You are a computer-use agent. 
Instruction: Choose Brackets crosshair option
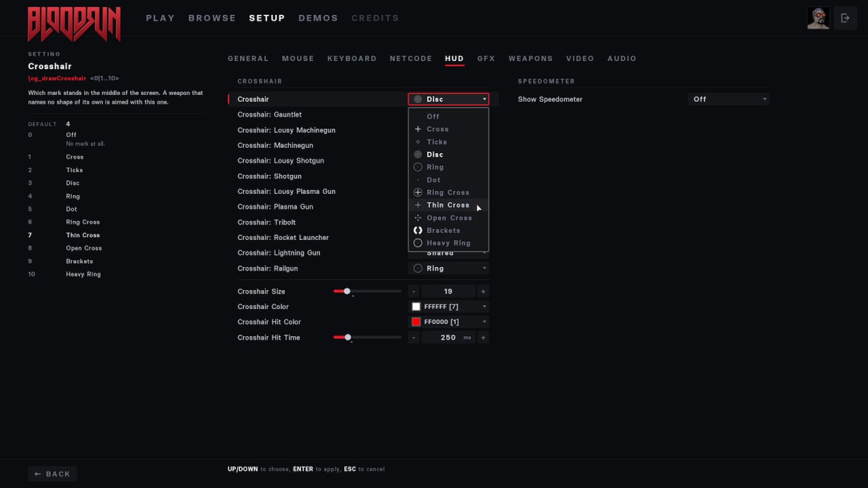click(x=448, y=230)
